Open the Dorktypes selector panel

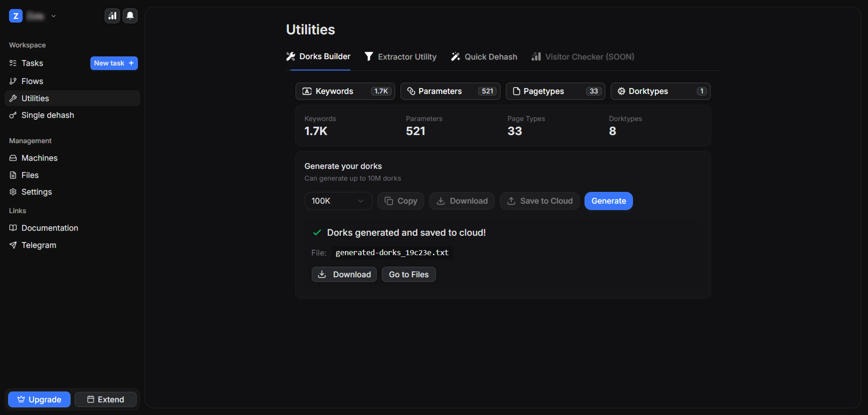[x=660, y=91]
